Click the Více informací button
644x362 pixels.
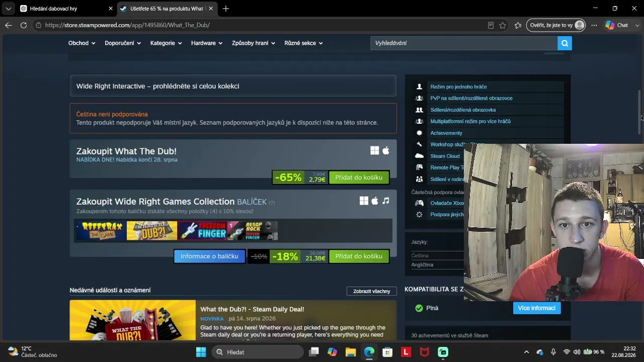[537, 308]
